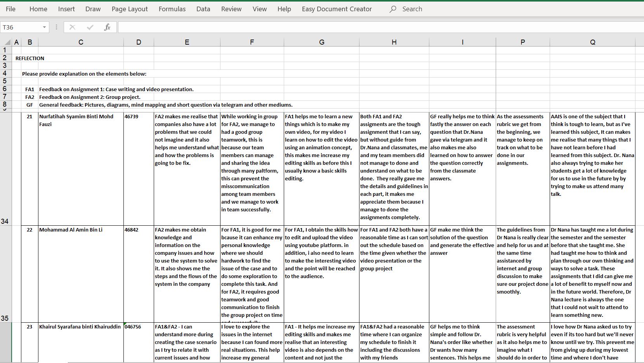Click 'General feedback: Pictures, diagrams' cell
This screenshot has width=644, height=363.
tap(166, 105)
